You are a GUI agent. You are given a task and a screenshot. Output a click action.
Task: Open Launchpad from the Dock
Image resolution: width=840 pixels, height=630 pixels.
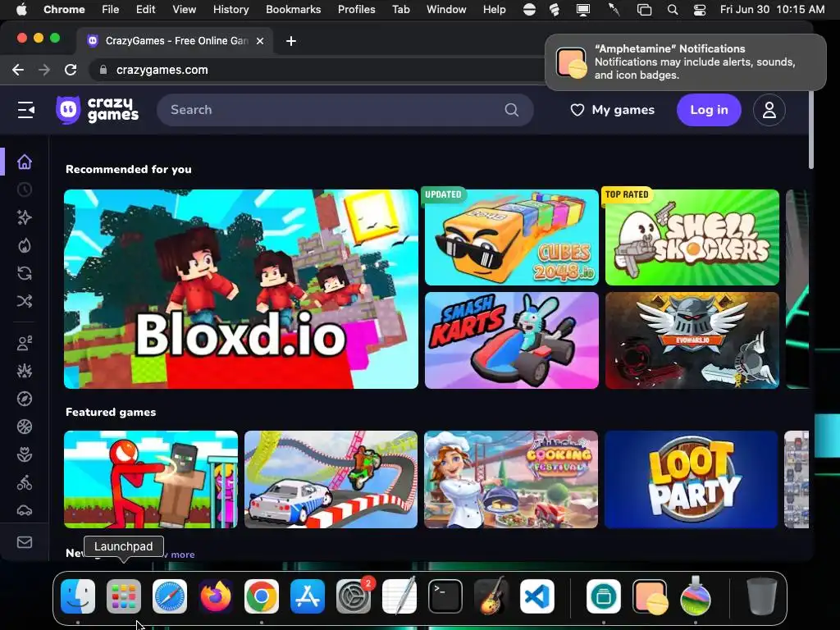[124, 596]
